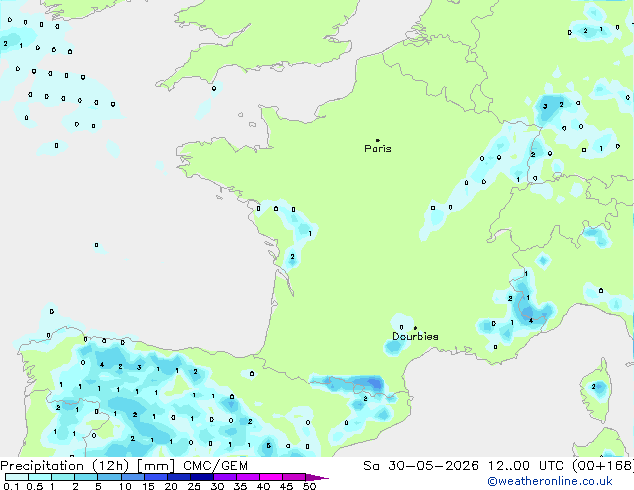The width and height of the screenshot is (634, 490).
Task: Click the 10 legend scale value
Action: pos(125,486)
